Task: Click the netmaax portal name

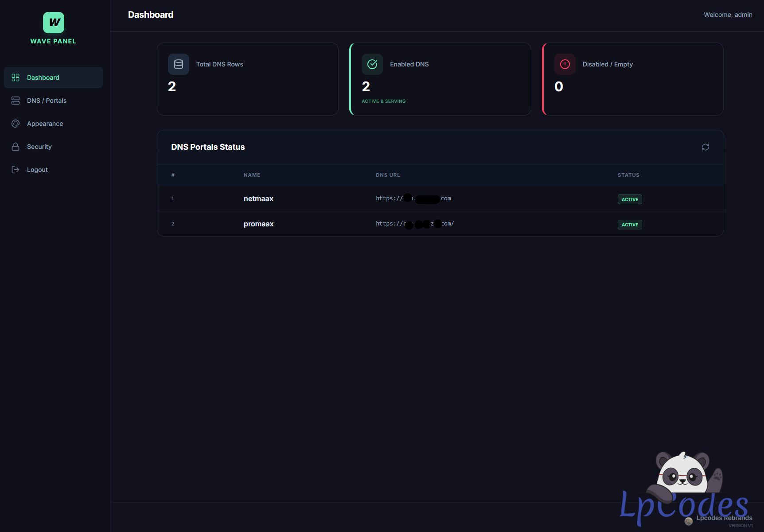Action: [258, 199]
